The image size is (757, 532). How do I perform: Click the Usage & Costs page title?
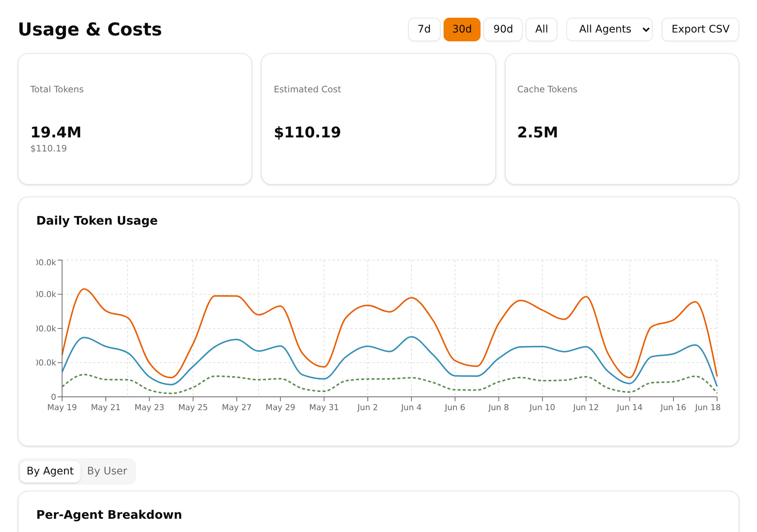[x=90, y=30]
